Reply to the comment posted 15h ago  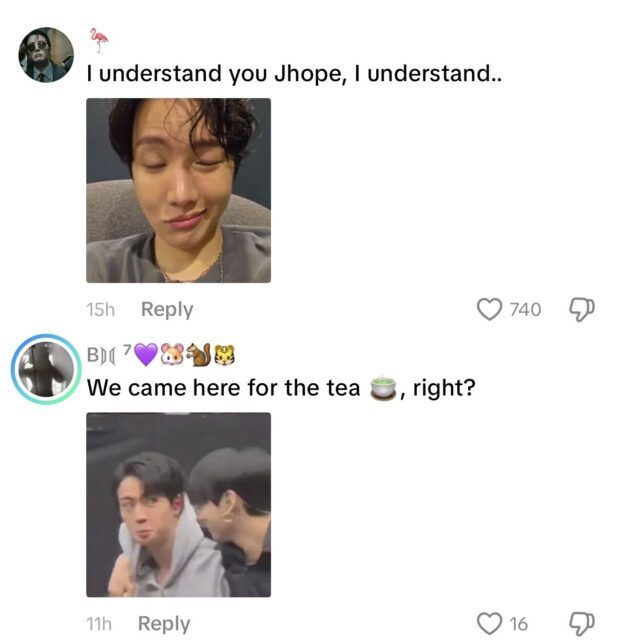click(167, 309)
